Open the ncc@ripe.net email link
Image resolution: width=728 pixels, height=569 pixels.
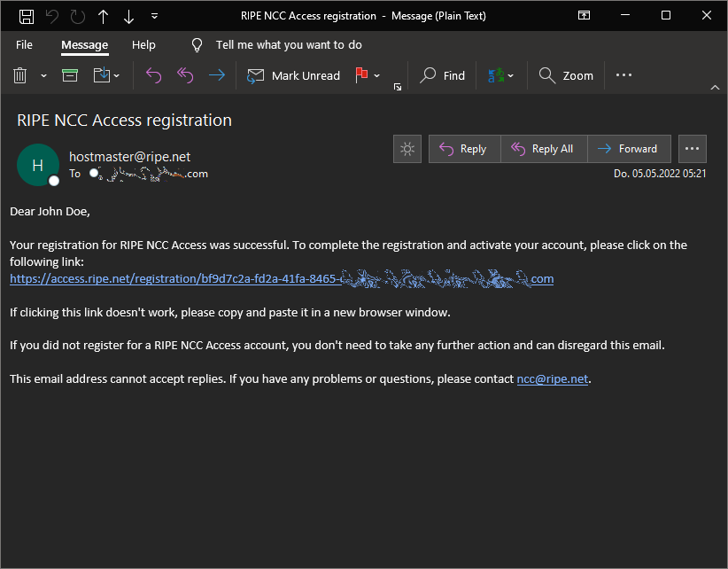pos(553,379)
